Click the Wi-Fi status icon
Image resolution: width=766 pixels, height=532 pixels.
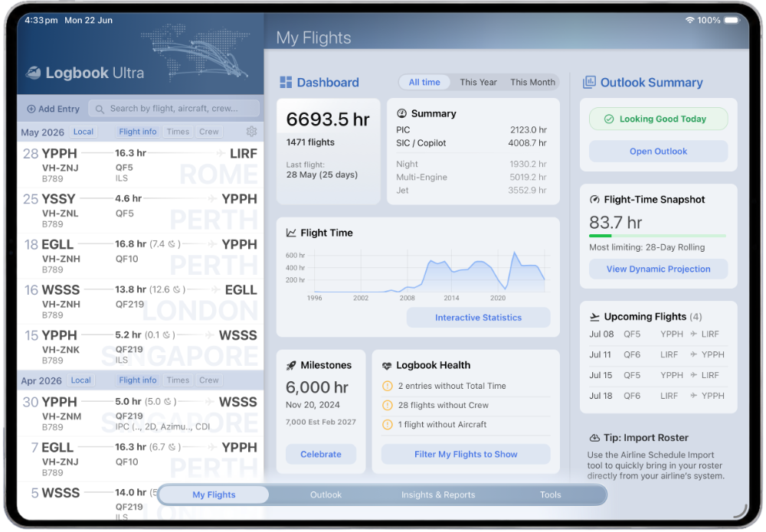[690, 20]
